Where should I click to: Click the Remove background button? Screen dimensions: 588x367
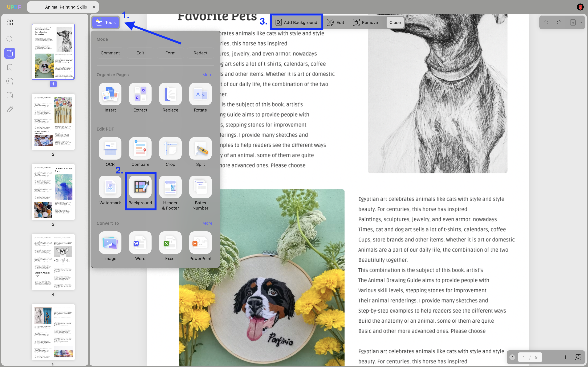[x=365, y=22]
